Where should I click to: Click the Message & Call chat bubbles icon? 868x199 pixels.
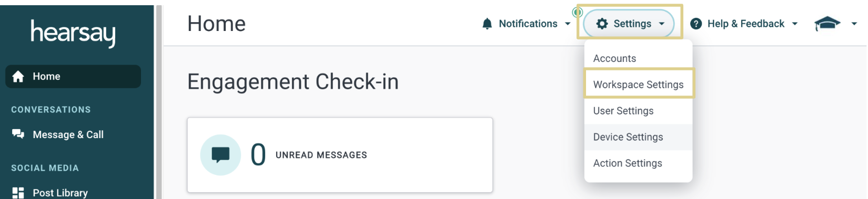tap(18, 134)
